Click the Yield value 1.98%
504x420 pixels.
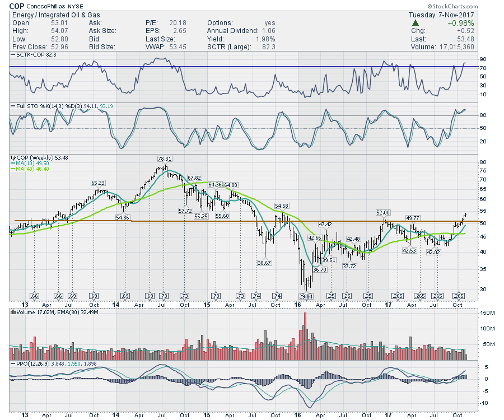coord(265,39)
